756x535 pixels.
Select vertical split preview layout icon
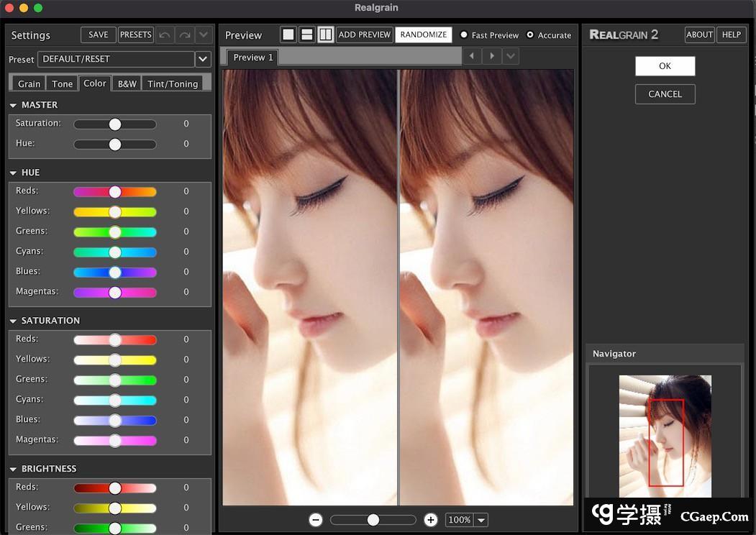point(326,35)
